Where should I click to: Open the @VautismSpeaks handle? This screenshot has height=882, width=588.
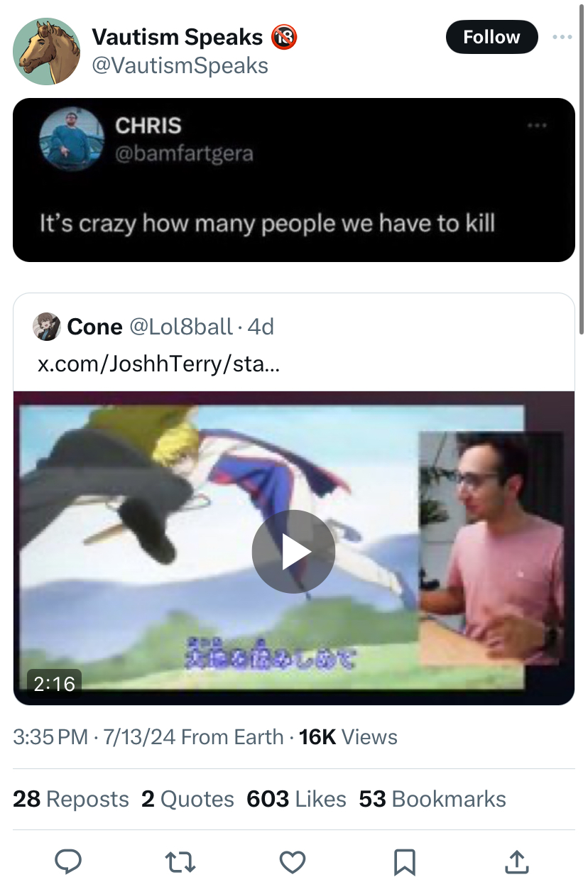pyautogui.click(x=180, y=66)
